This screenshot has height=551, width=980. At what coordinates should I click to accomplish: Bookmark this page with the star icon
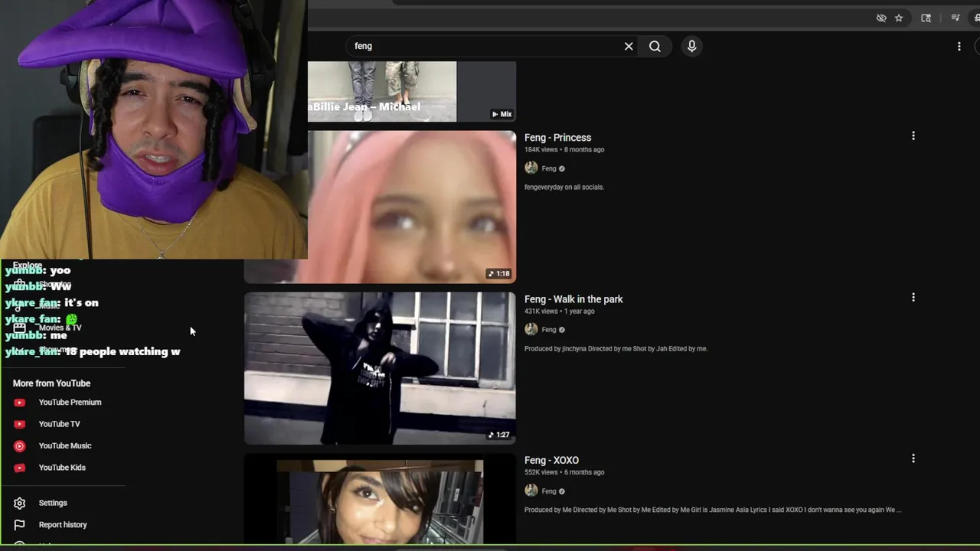click(899, 18)
